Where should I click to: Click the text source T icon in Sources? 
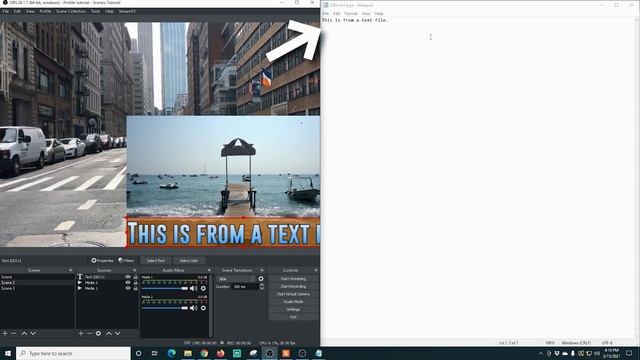tap(80, 277)
